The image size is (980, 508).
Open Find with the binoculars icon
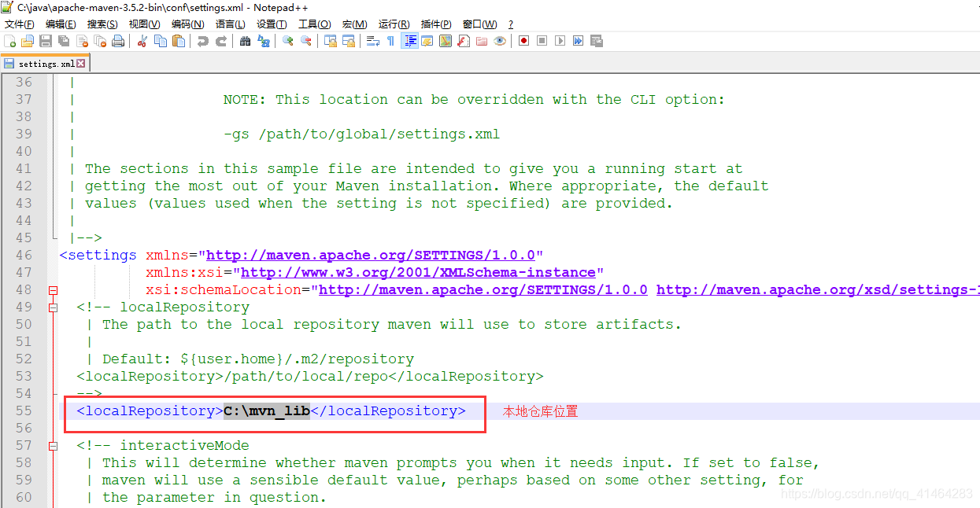pyautogui.click(x=246, y=41)
